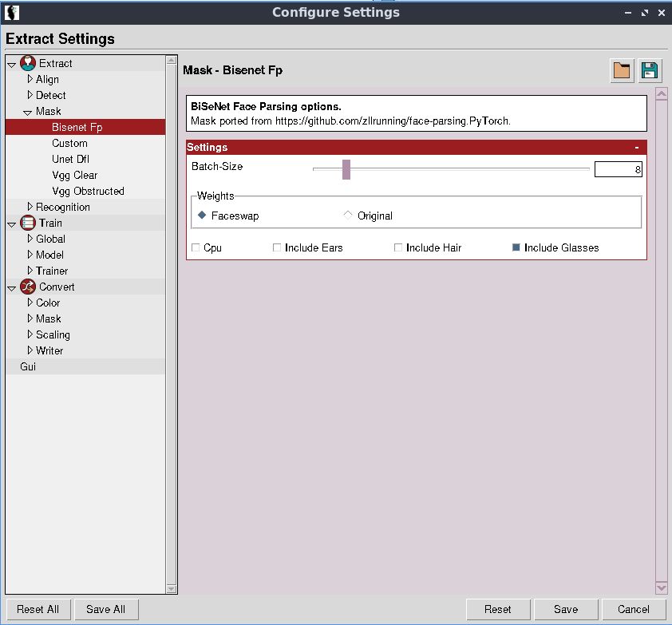The width and height of the screenshot is (672, 625).
Task: Click the Writer label in tree
Action: (x=49, y=350)
